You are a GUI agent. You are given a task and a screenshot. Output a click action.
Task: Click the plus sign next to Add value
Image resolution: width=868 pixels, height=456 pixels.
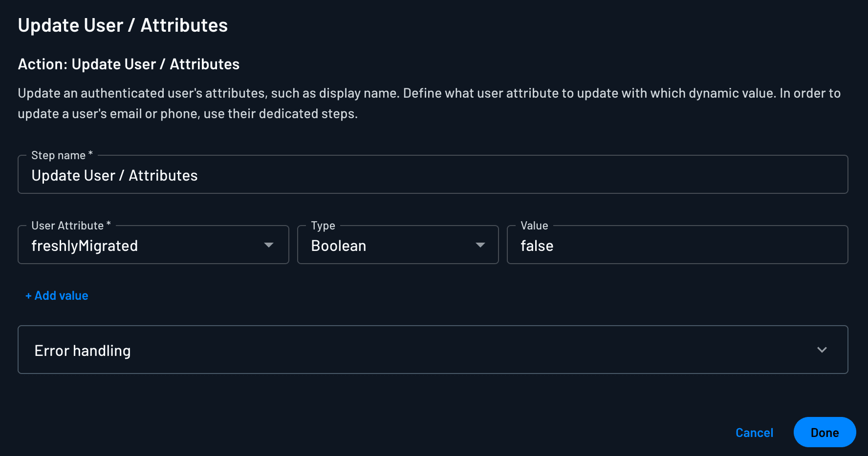pyautogui.click(x=28, y=295)
